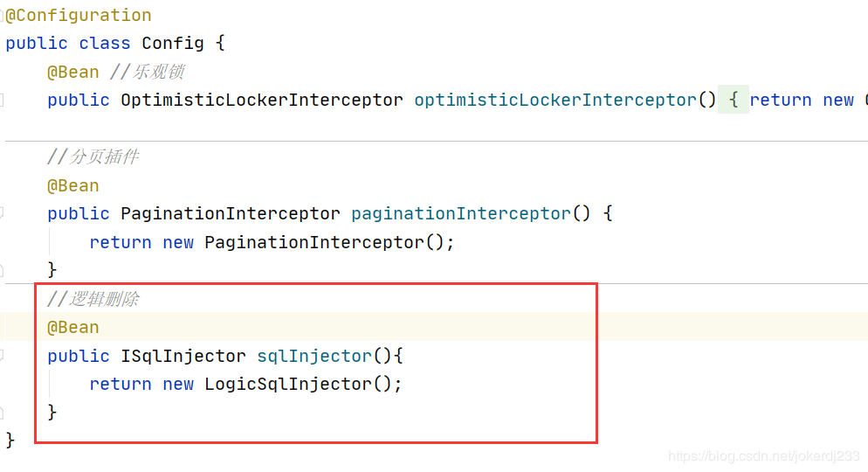
Task: Click the 乐观锁 comment text
Action: 158,72
